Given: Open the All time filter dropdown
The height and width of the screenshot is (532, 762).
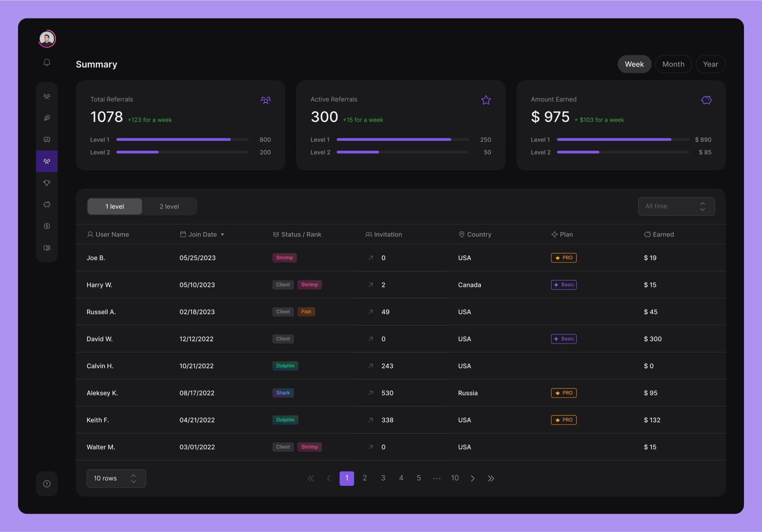Looking at the screenshot, I should (x=676, y=206).
